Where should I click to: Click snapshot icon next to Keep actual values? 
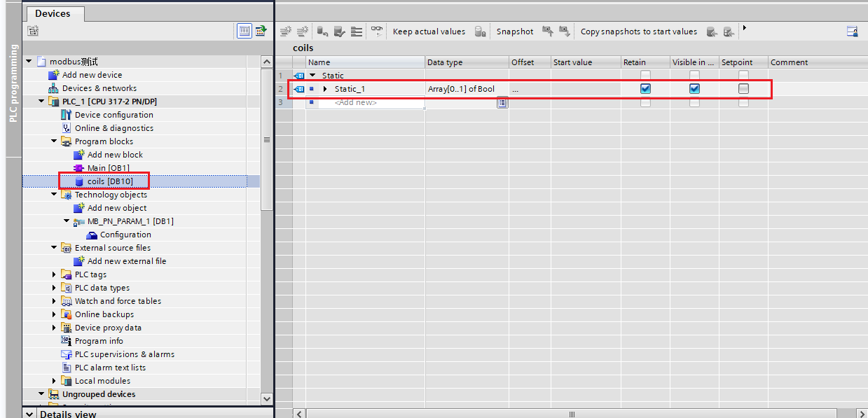[480, 32]
